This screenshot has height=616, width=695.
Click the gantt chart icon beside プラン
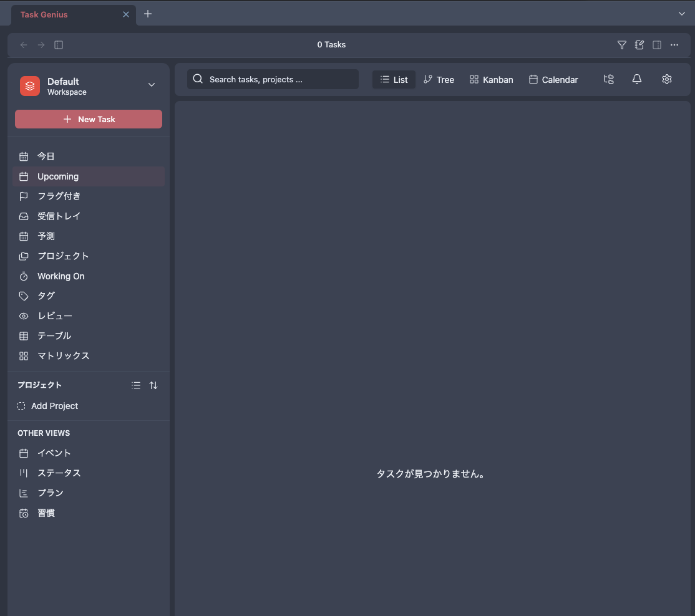24,493
